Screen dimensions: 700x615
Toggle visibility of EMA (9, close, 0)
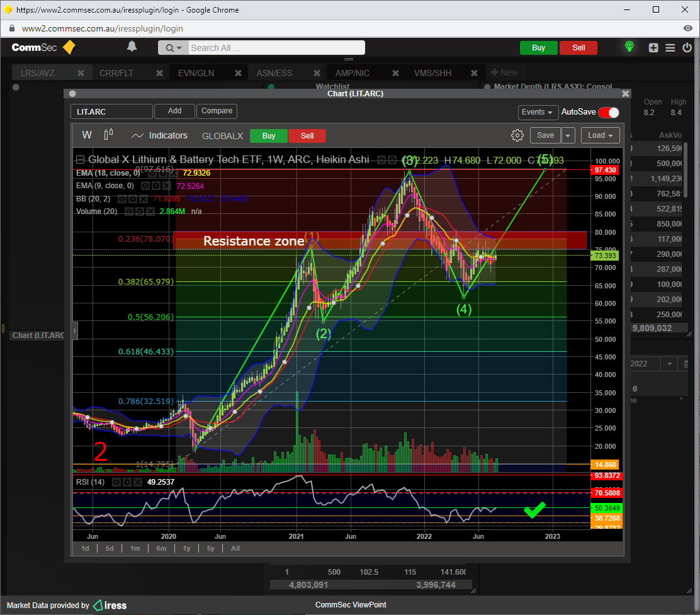pos(145,186)
